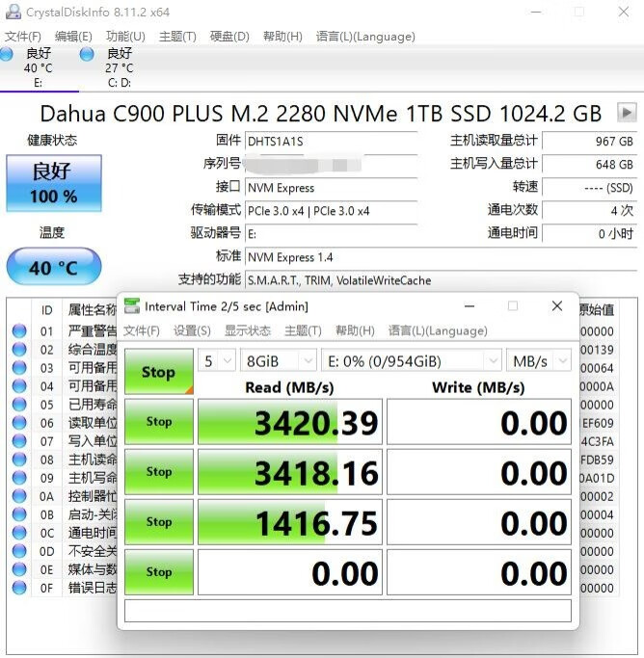Screen dimensions: 644x658
Task: Click Stop button beside the 0.00 read row
Action: click(159, 571)
